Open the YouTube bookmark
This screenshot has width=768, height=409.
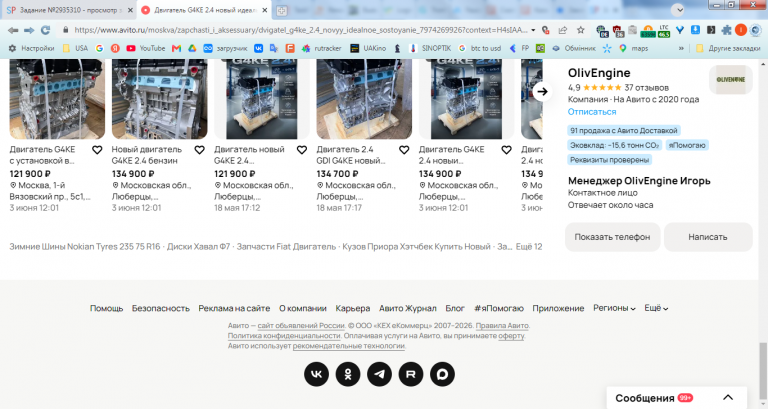145,48
